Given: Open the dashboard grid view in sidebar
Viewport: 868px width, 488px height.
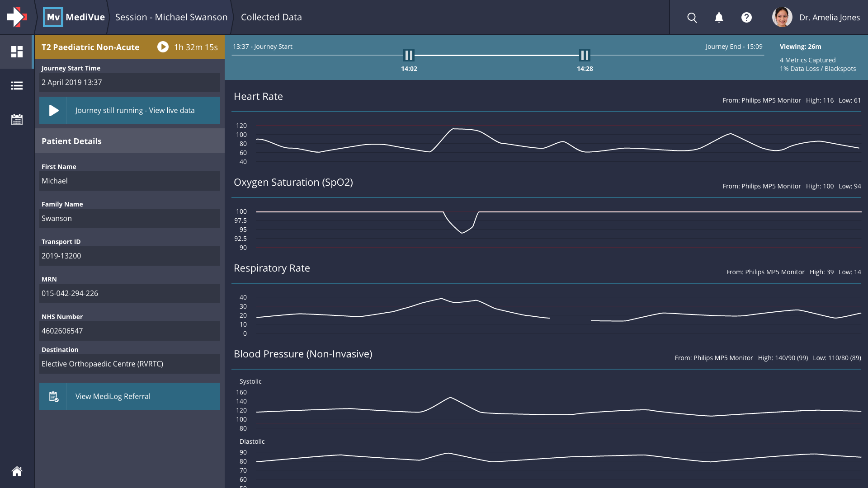Looking at the screenshot, I should (x=17, y=52).
